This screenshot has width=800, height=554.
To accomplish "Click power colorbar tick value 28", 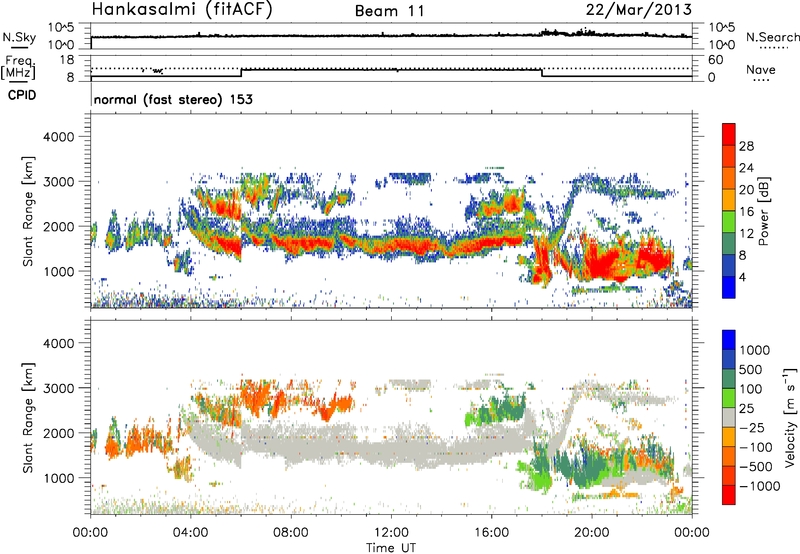I will tap(746, 146).
